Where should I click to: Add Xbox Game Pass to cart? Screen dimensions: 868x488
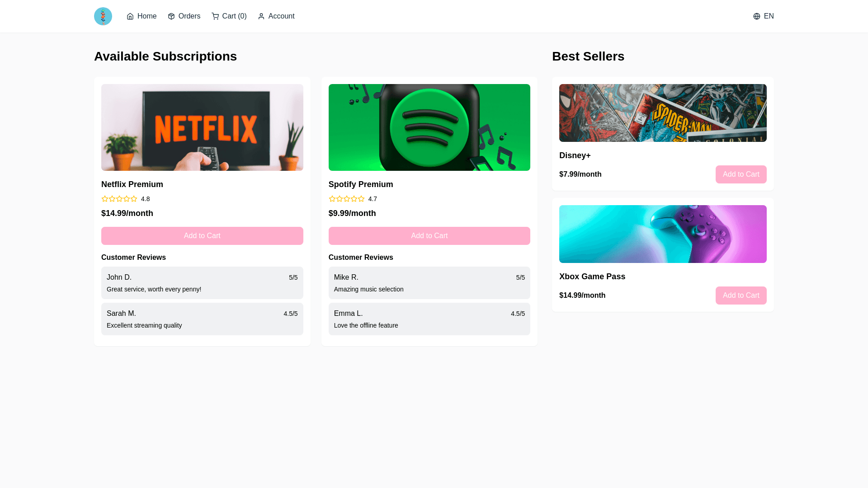tap(741, 296)
